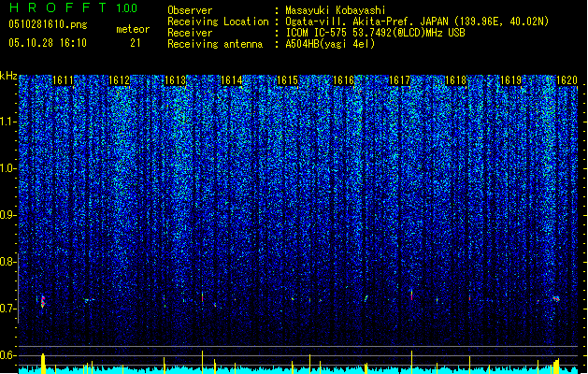This screenshot has width=588, height=374.
Task: Click the 'Receiving Location' field label
Action: [218, 22]
